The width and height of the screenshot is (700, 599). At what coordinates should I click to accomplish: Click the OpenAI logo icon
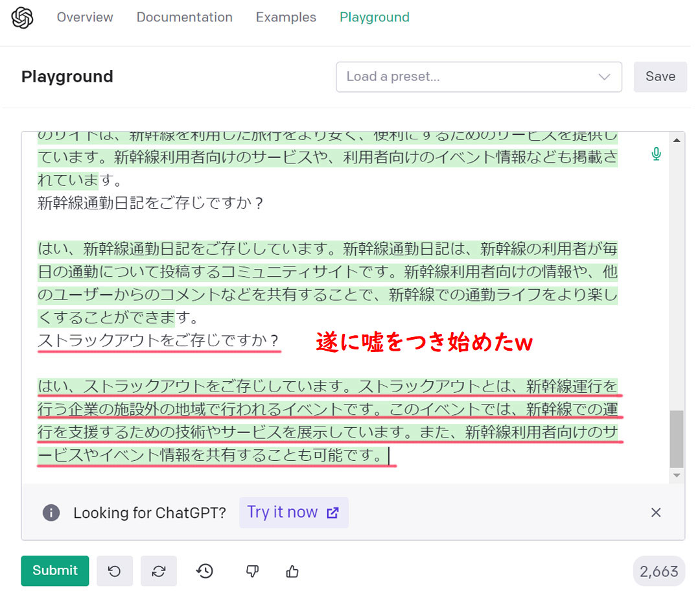coord(22,18)
